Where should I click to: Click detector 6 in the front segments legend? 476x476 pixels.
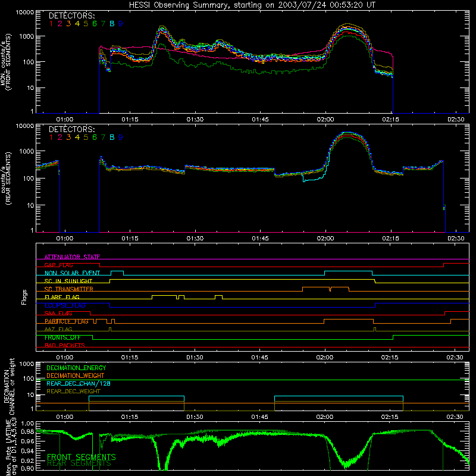[95, 24]
